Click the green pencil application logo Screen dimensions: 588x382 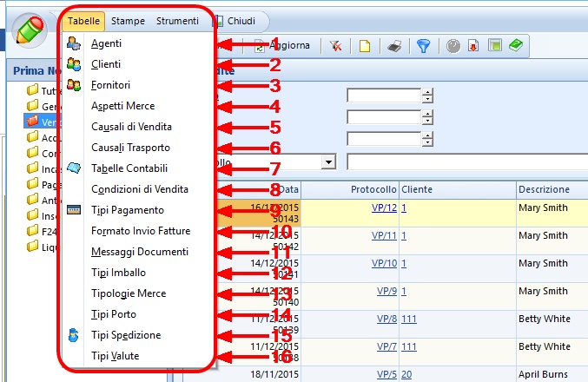click(x=31, y=29)
